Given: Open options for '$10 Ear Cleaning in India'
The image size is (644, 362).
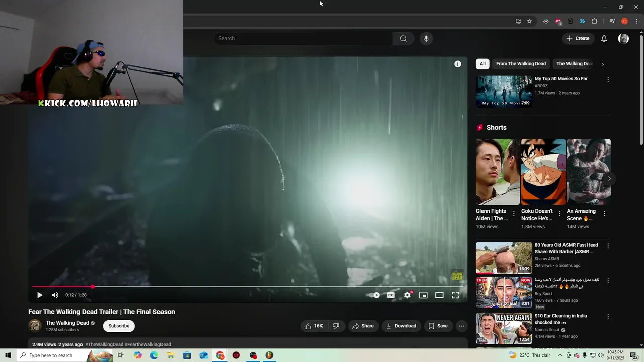Looking at the screenshot, I should [608, 317].
